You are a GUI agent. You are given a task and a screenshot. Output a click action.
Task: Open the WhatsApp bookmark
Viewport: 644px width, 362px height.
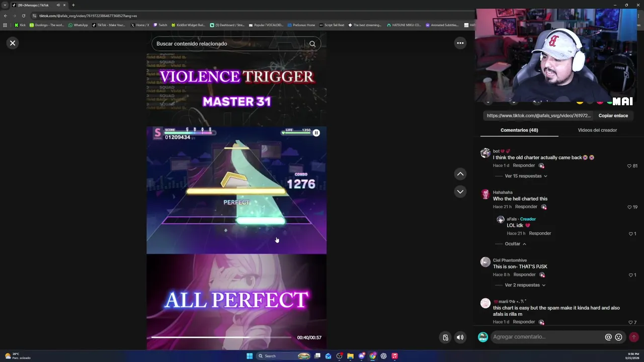click(77, 25)
